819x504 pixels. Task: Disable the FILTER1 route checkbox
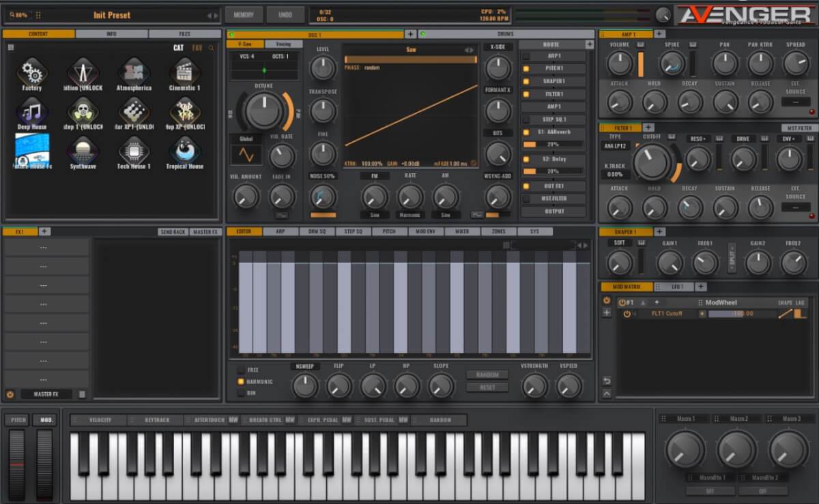[526, 94]
